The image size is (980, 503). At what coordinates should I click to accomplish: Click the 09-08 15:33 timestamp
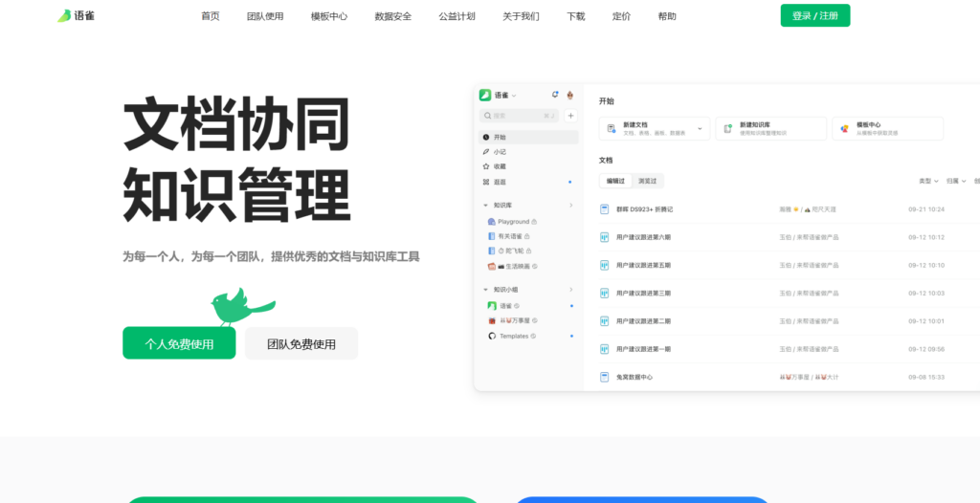point(926,377)
